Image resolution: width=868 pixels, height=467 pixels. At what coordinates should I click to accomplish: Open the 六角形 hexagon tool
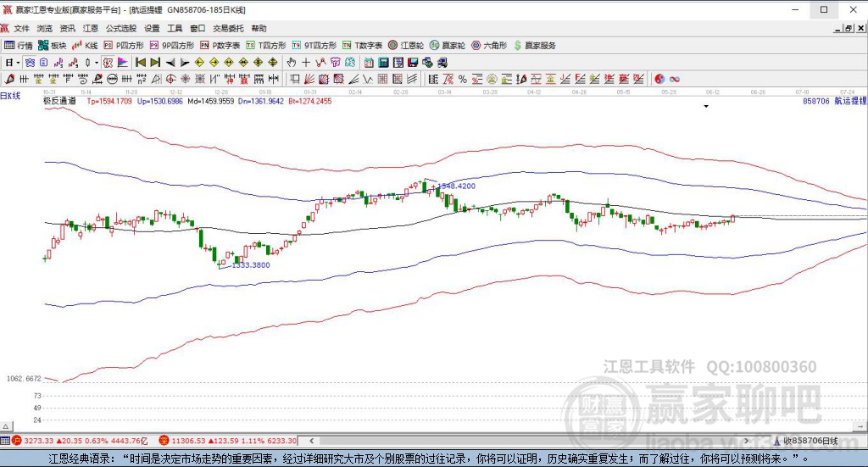(489, 46)
